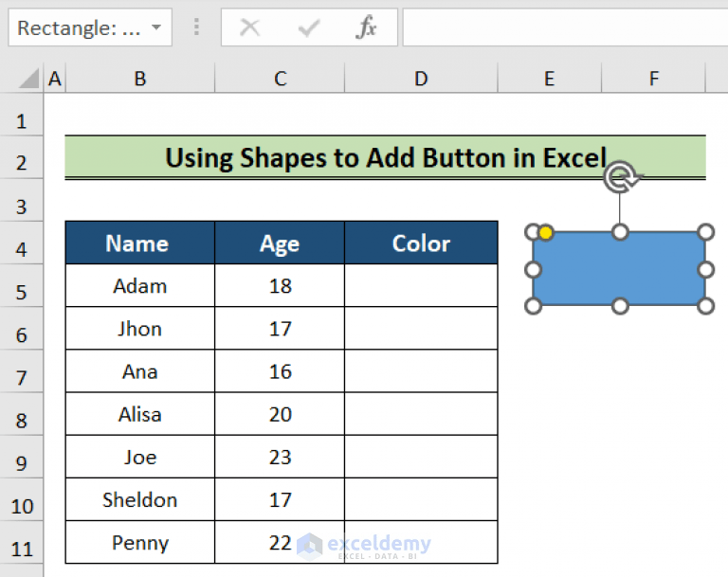
Task: Click the empty Color cell in Adam's row
Action: tap(421, 285)
